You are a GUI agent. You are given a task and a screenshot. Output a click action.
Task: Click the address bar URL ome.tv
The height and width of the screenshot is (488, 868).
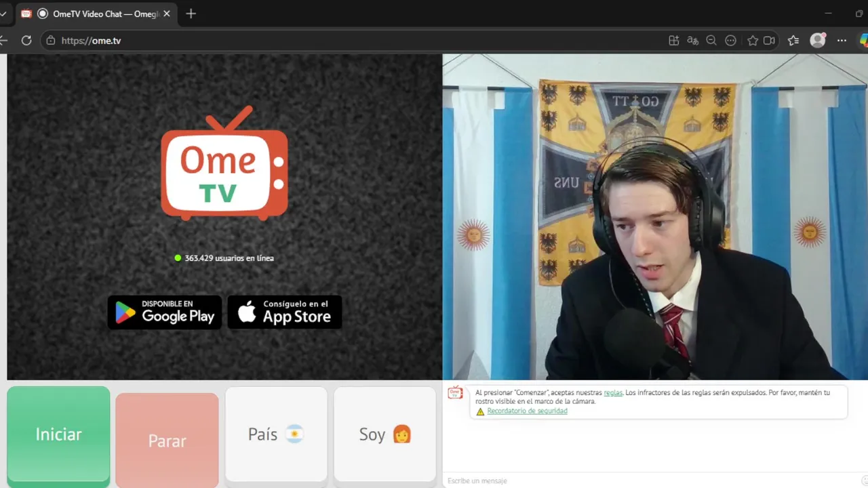pos(91,41)
